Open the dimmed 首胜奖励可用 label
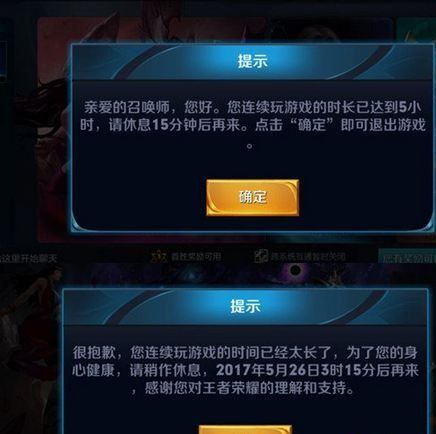436x434 pixels. coord(196,257)
